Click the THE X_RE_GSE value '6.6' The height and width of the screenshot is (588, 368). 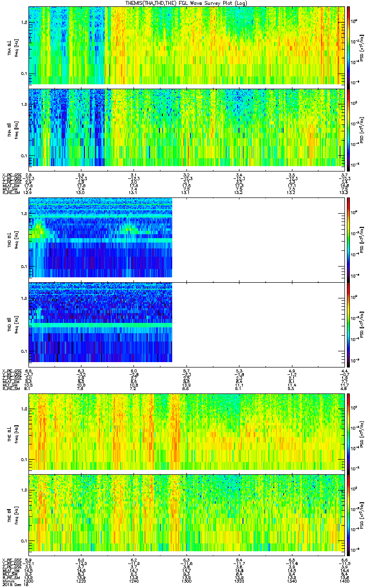pyautogui.click(x=344, y=560)
